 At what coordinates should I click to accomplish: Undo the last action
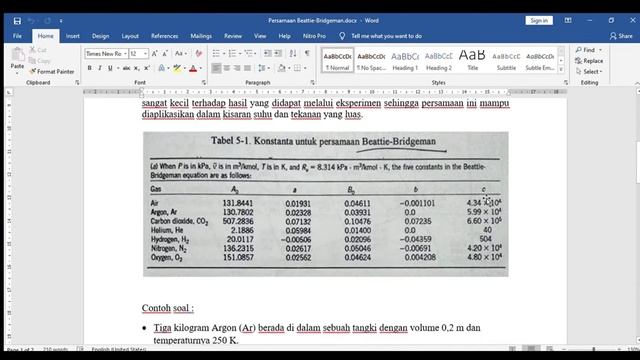coord(31,20)
